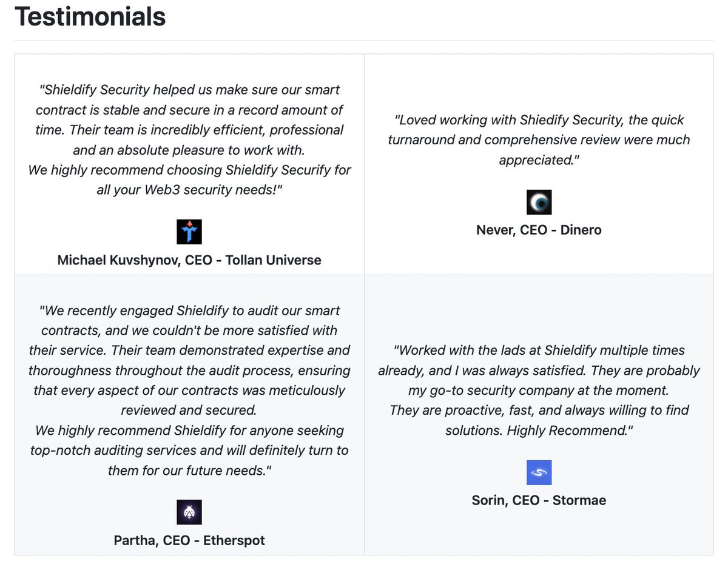Screen dimensions: 728x570
Task: Click the quote starting "Worked with the lads"
Action: coord(539,390)
